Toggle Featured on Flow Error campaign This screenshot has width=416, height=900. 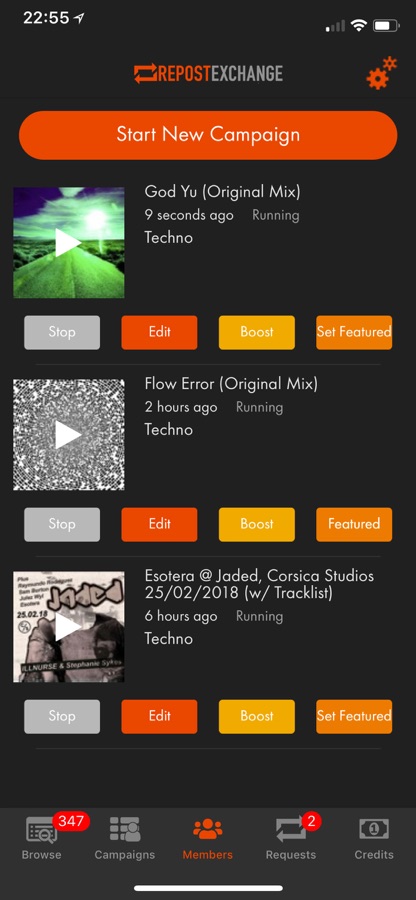pos(354,525)
